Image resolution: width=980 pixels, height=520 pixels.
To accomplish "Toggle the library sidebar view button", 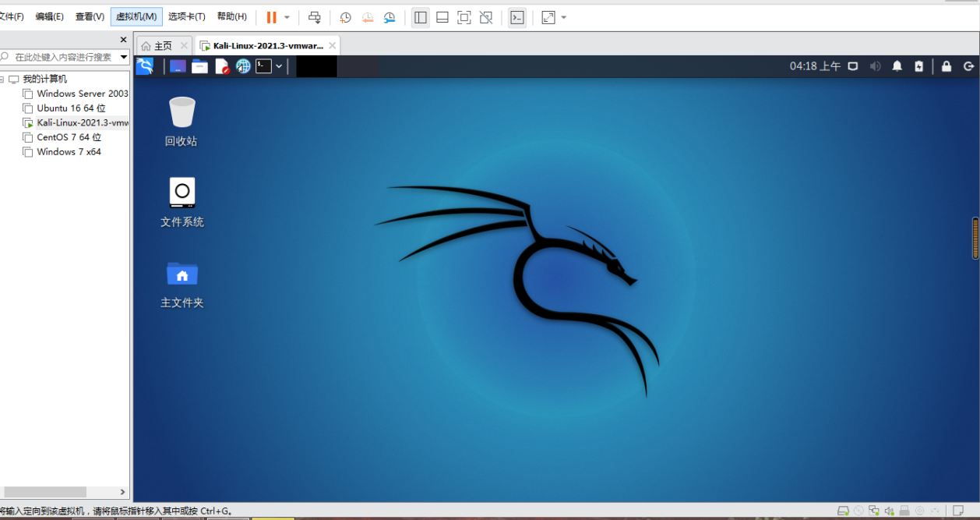I will [421, 17].
